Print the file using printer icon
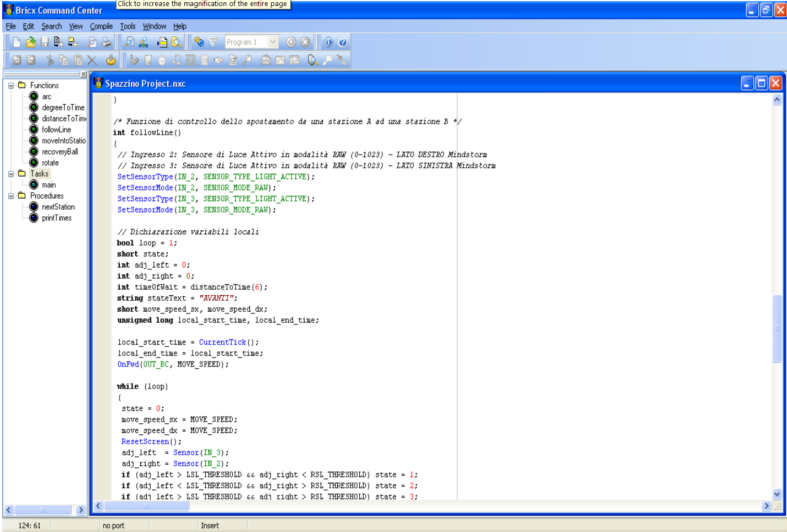This screenshot has width=787, height=532. (x=107, y=42)
